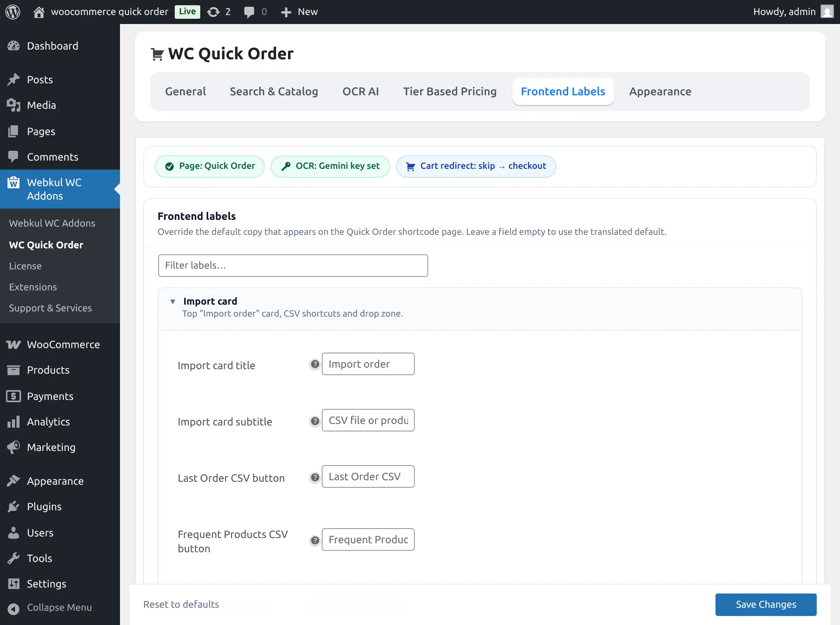This screenshot has height=625, width=840.
Task: Click the plus icon beside New
Action: pos(286,12)
